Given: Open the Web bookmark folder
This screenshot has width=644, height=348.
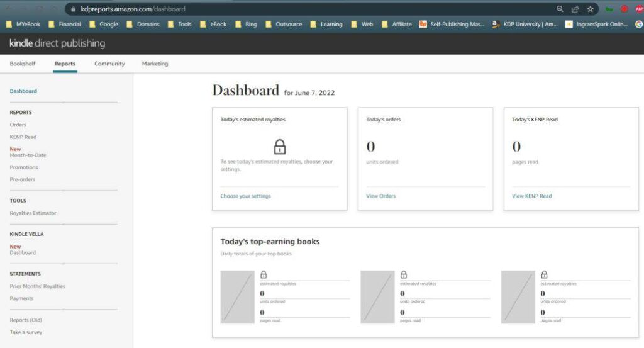Looking at the screenshot, I should [362, 25].
